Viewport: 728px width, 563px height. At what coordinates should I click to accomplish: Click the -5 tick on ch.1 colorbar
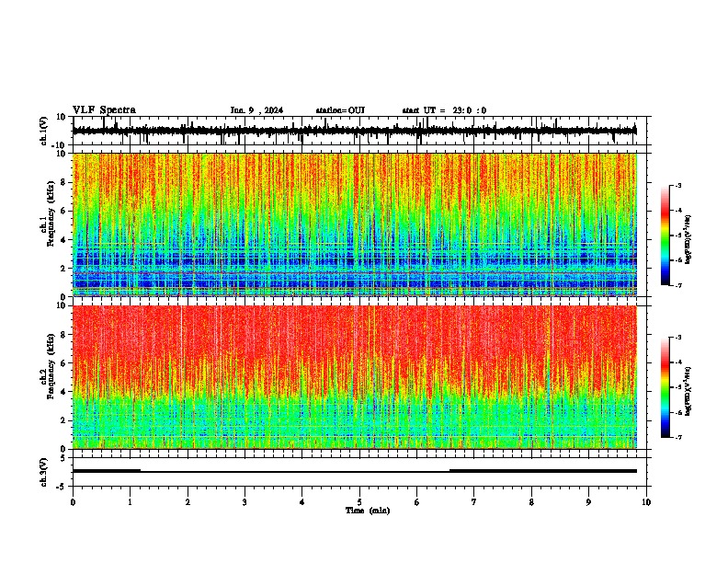pyautogui.click(x=678, y=236)
